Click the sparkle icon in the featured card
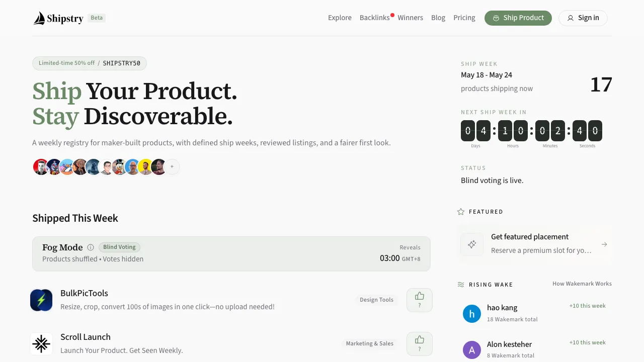Image resolution: width=644 pixels, height=362 pixels. [472, 244]
